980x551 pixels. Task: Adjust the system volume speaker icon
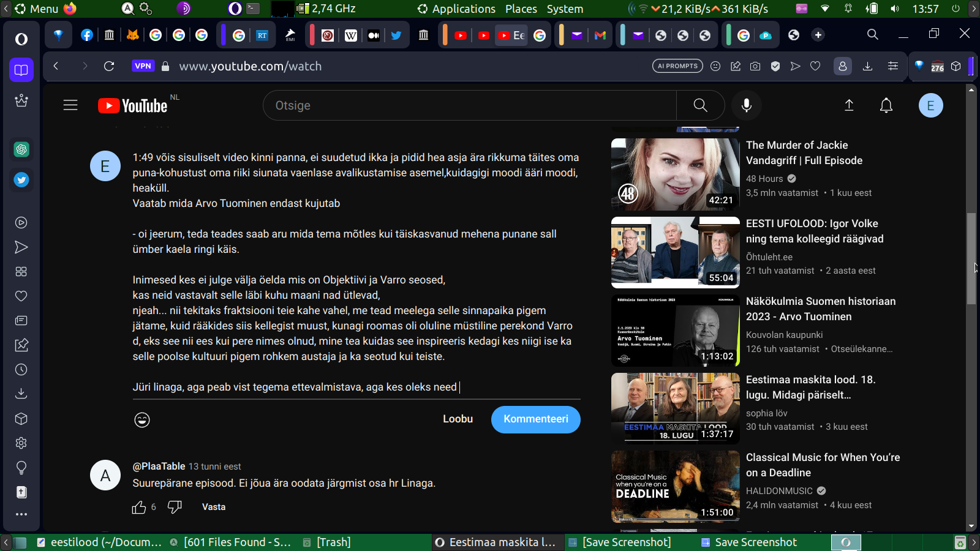tap(895, 9)
